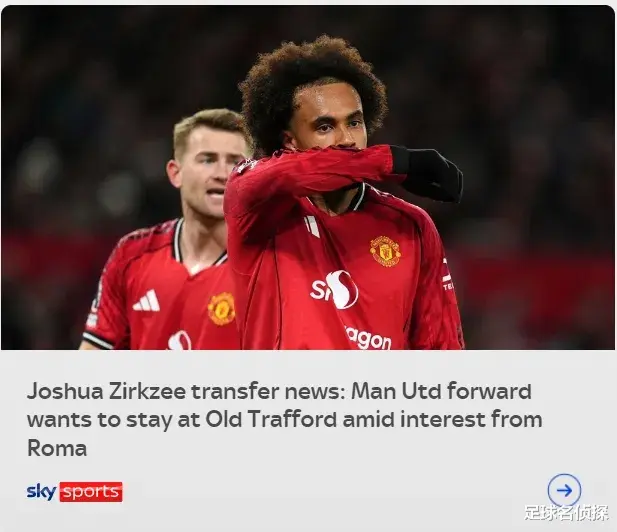Open the Sky Sports logo link
This screenshot has width=617, height=532.
tap(74, 492)
